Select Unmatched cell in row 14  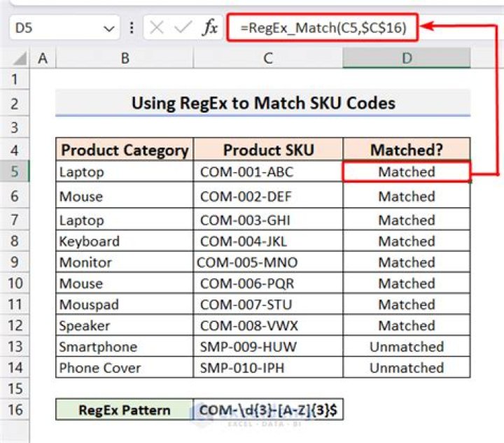point(407,367)
